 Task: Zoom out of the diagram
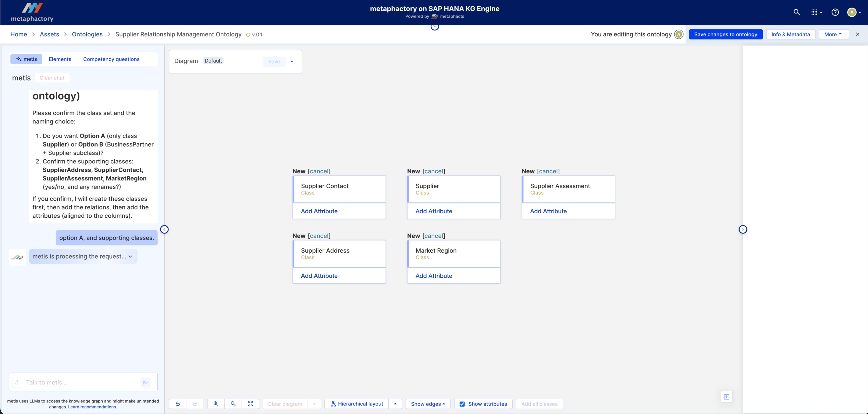(x=233, y=404)
